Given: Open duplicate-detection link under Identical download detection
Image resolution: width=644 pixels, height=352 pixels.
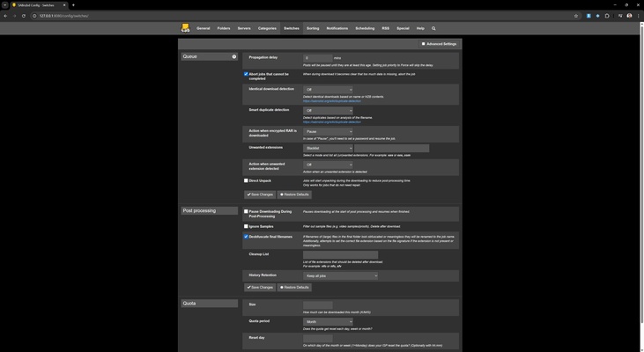Looking at the screenshot, I should click(332, 101).
